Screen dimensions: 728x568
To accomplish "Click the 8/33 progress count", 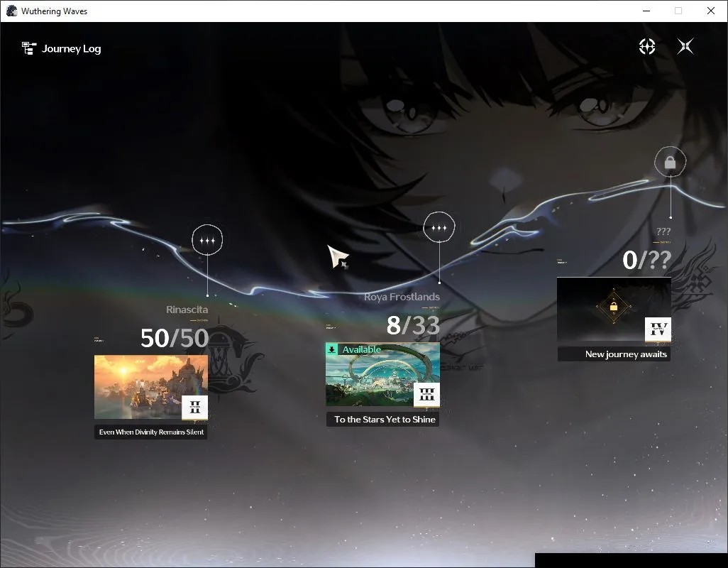I will coord(413,325).
